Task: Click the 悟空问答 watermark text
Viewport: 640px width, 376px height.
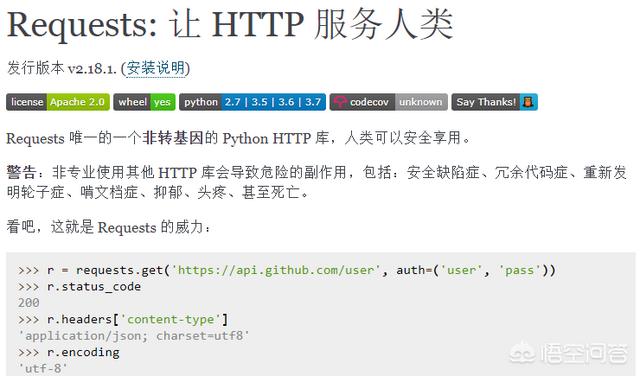Action: pyautogui.click(x=584, y=354)
